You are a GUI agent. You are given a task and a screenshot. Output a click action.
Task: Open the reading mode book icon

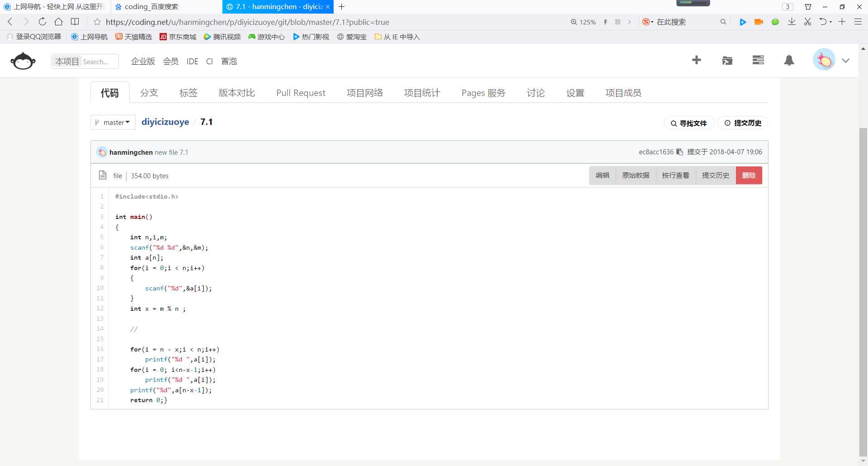point(75,22)
